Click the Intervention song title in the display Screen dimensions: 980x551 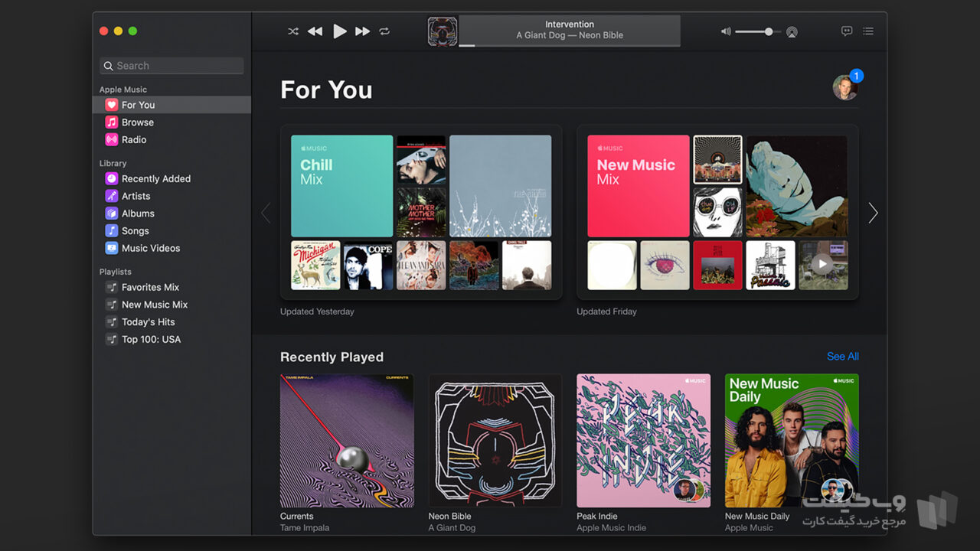(x=570, y=24)
